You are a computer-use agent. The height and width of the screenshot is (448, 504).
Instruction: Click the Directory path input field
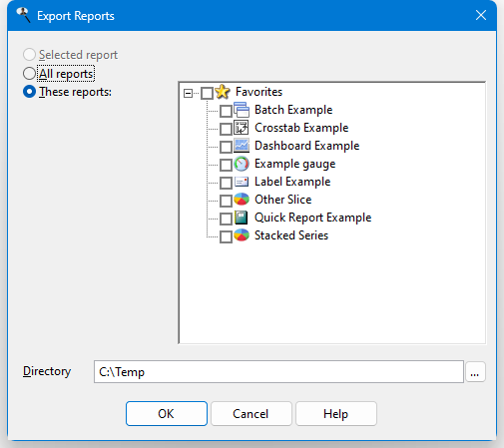(x=278, y=372)
